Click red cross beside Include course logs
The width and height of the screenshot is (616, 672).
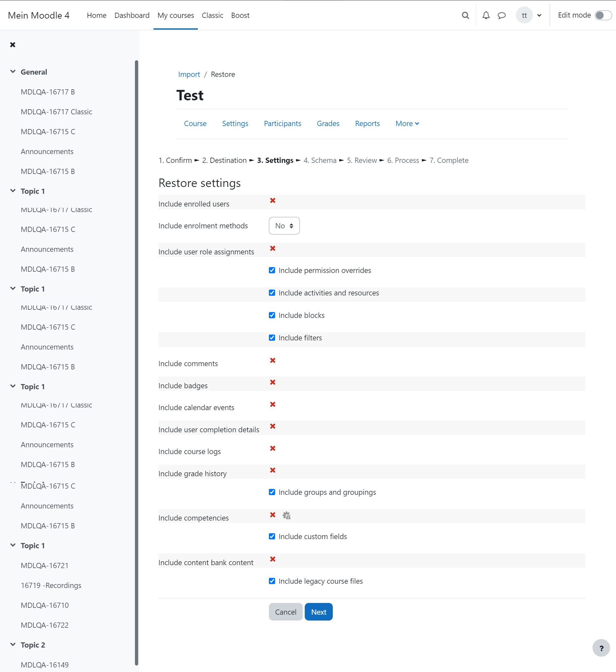tap(272, 448)
